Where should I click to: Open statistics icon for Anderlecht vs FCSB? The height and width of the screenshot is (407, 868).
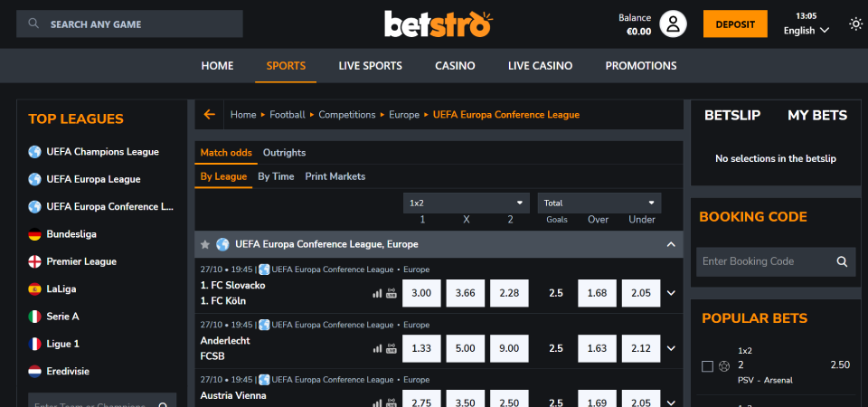tap(377, 348)
